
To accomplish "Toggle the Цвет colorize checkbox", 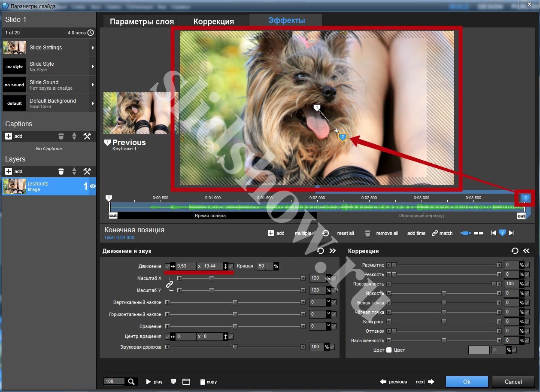I will point(389,350).
